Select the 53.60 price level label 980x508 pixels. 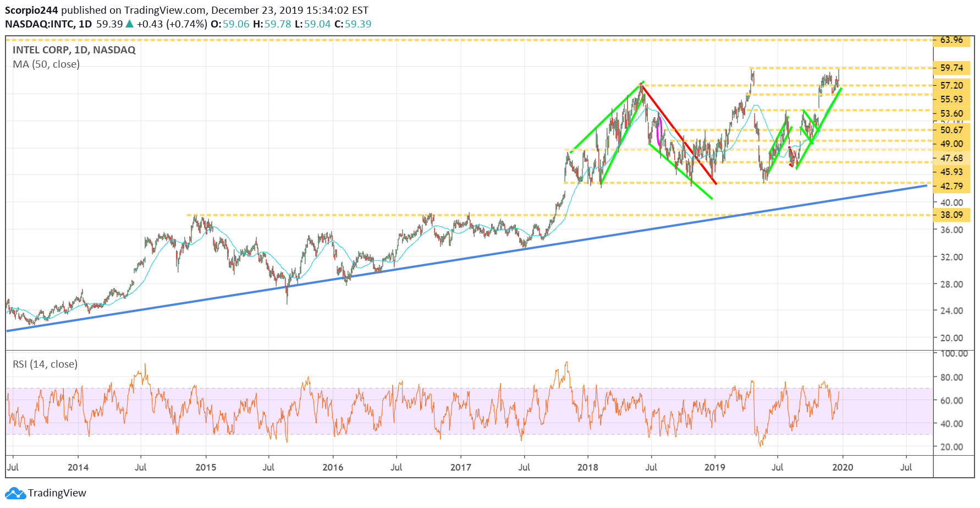coord(951,113)
